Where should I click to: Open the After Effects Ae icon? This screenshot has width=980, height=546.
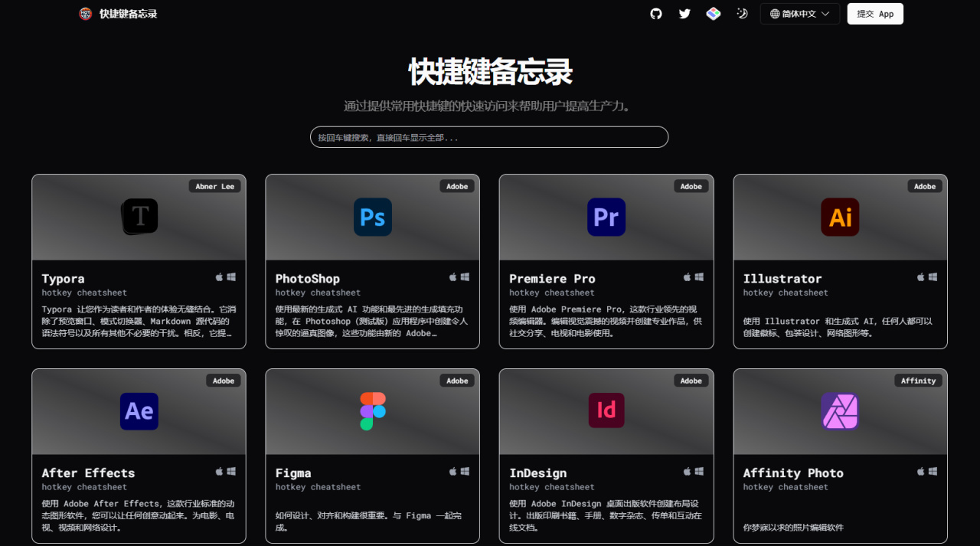point(139,411)
